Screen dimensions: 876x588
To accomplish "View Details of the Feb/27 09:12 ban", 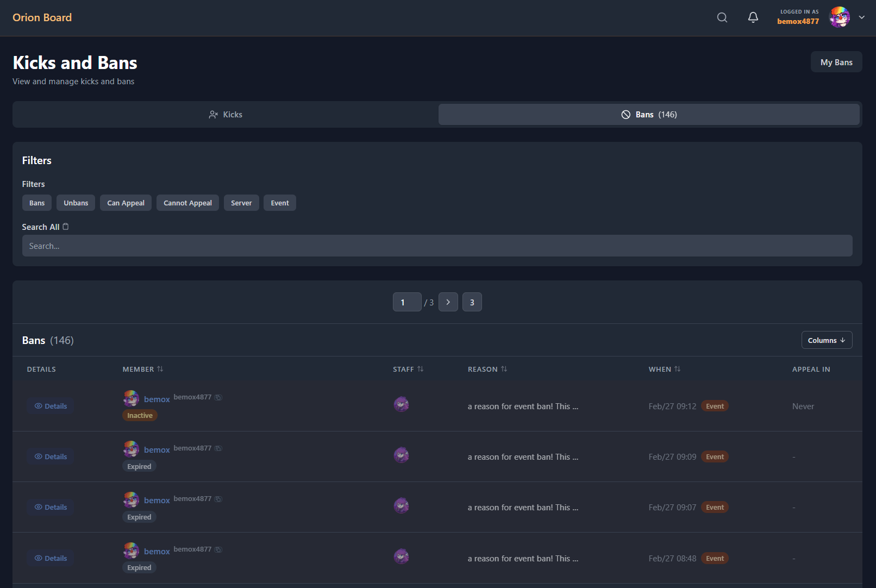I will 51,406.
